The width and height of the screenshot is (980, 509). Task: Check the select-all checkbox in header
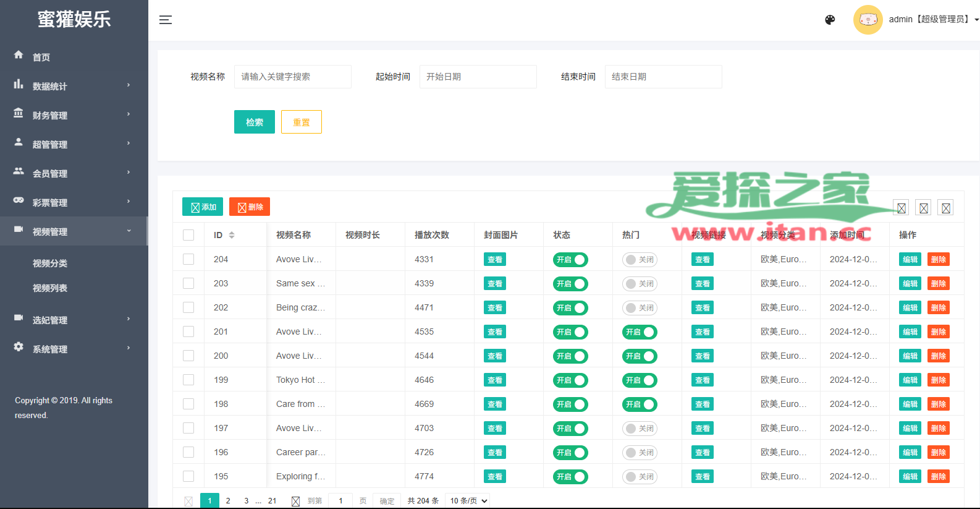[188, 235]
